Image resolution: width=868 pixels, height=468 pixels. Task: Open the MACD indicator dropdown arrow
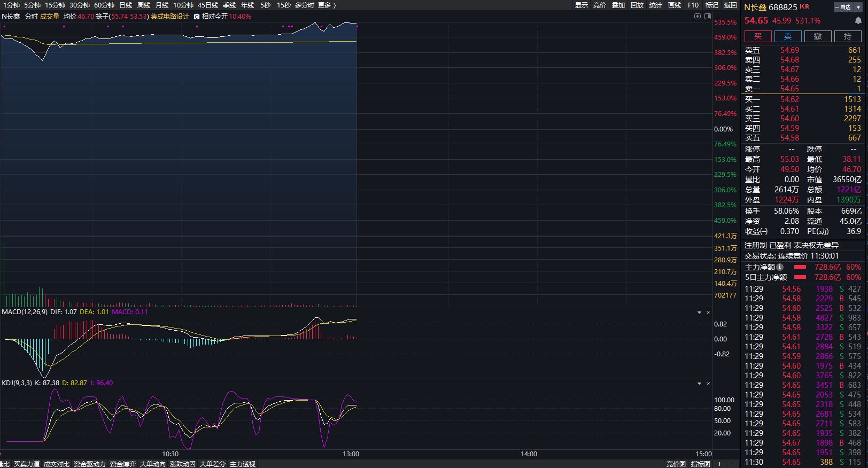click(699, 313)
